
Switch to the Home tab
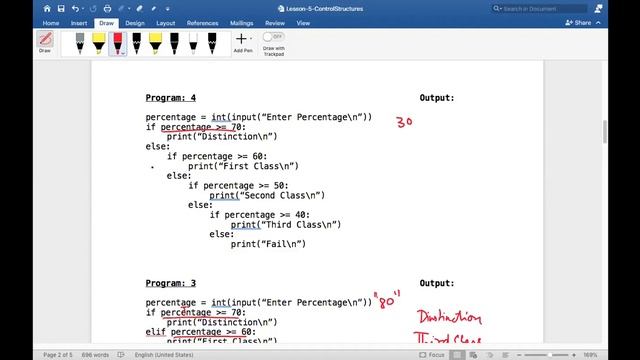pos(51,23)
